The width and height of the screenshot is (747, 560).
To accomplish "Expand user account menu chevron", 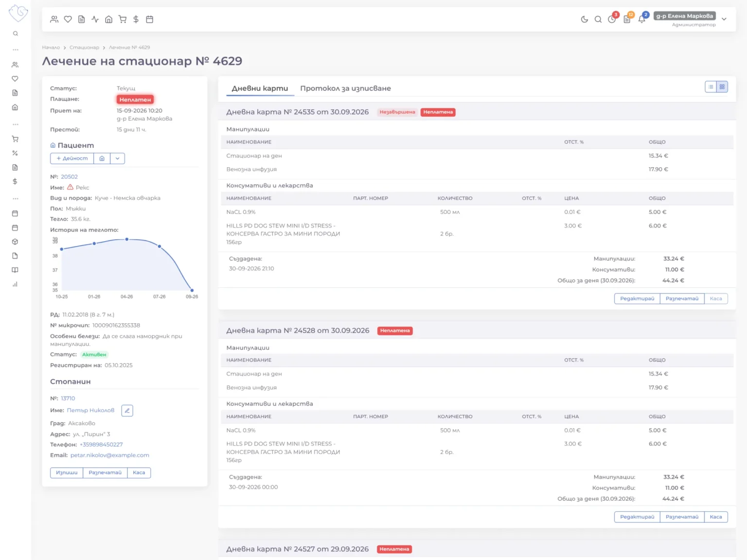I will click(x=724, y=19).
